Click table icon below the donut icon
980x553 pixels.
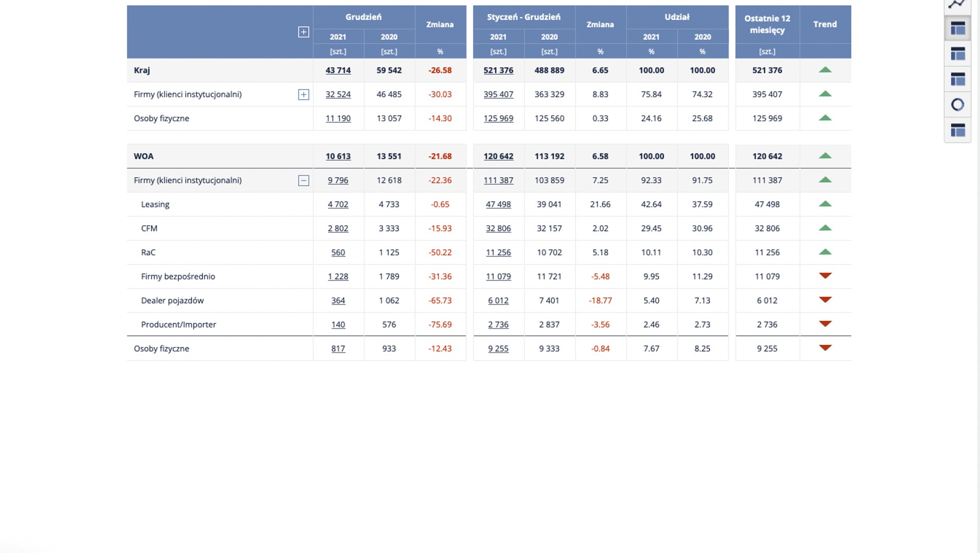[x=958, y=130]
